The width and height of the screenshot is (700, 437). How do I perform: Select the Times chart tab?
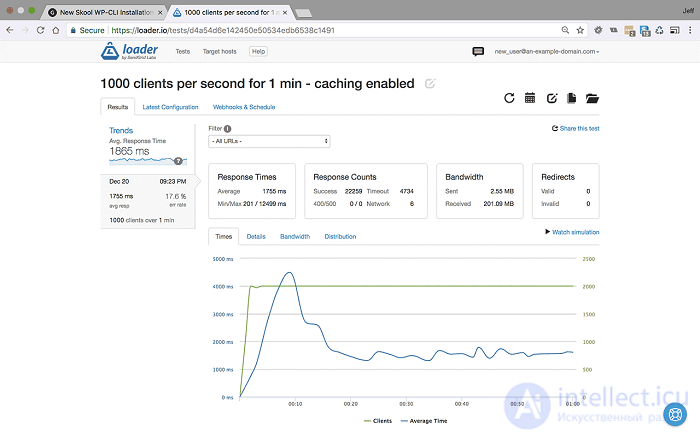click(224, 237)
